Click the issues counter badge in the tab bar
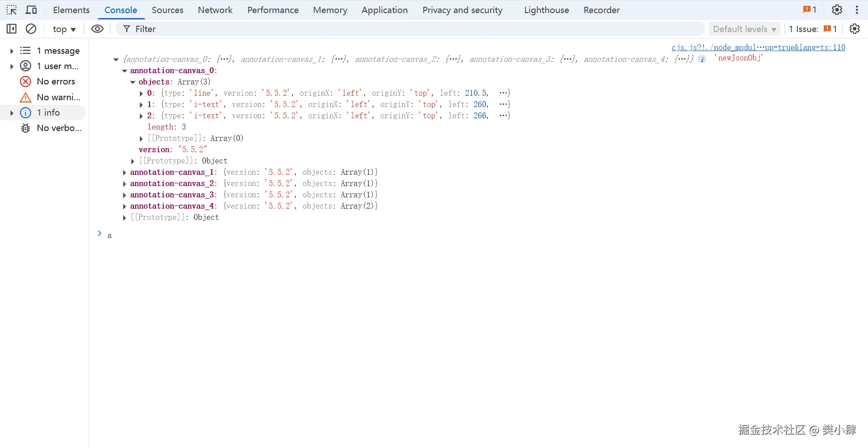Image resolution: width=868 pixels, height=448 pixels. (810, 9)
